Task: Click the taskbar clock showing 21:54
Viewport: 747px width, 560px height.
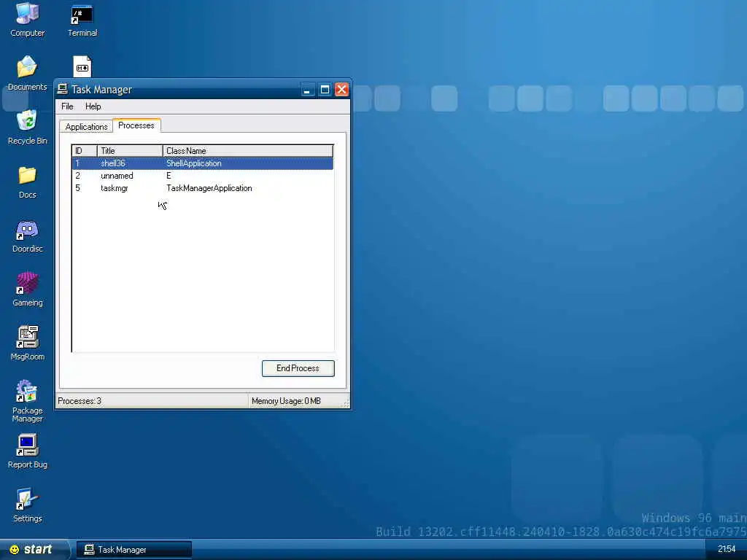Action: (727, 549)
